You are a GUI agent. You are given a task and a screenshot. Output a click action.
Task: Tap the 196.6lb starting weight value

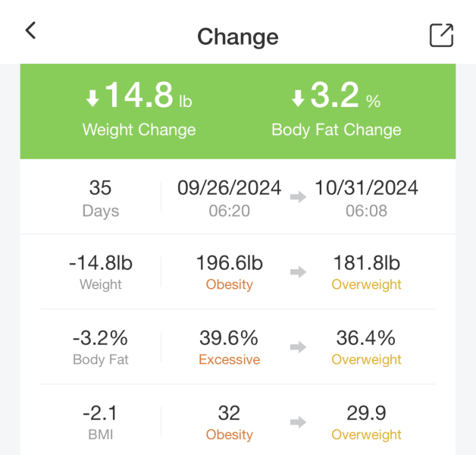tap(229, 263)
